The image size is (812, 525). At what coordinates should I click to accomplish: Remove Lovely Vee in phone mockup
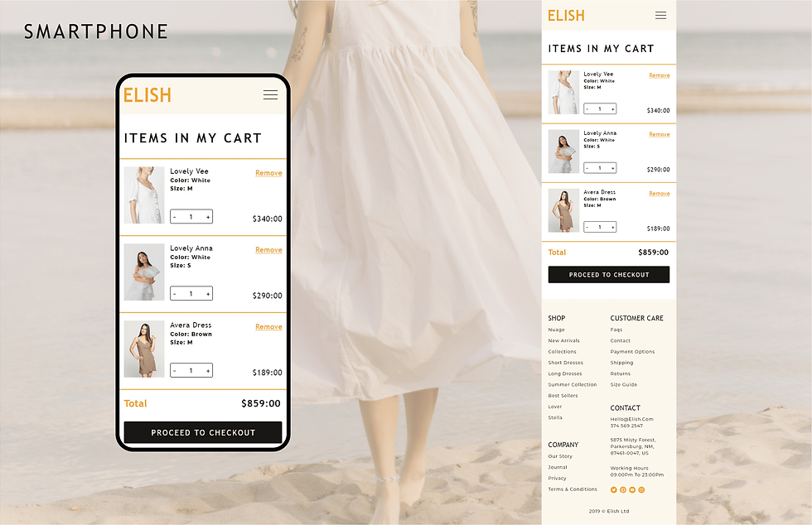coord(268,173)
